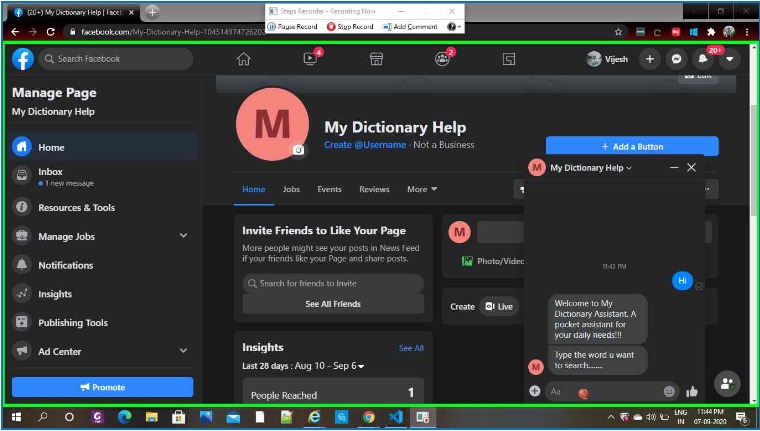The height and width of the screenshot is (431, 760).
Task: Switch to the Jobs tab
Action: [x=291, y=190]
